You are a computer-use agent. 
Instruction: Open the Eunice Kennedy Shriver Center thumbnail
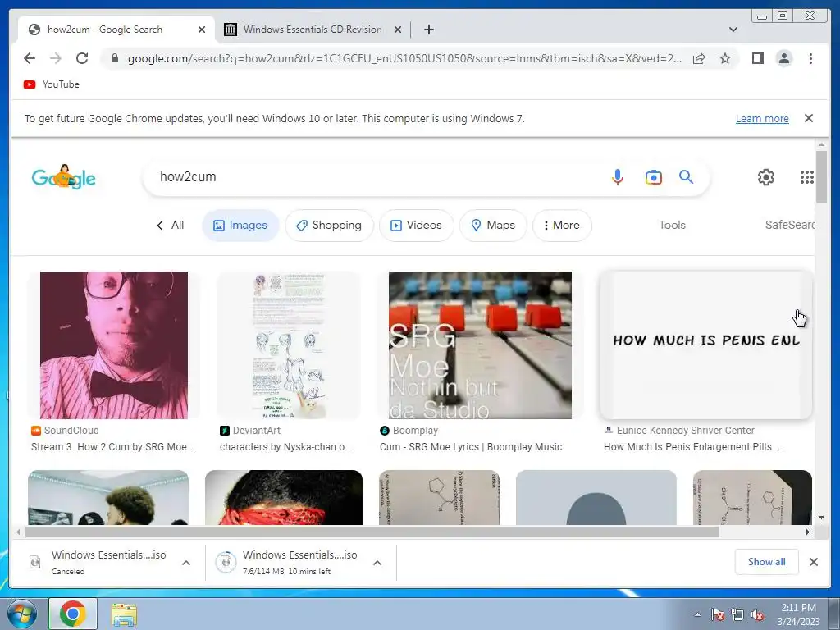coord(706,345)
